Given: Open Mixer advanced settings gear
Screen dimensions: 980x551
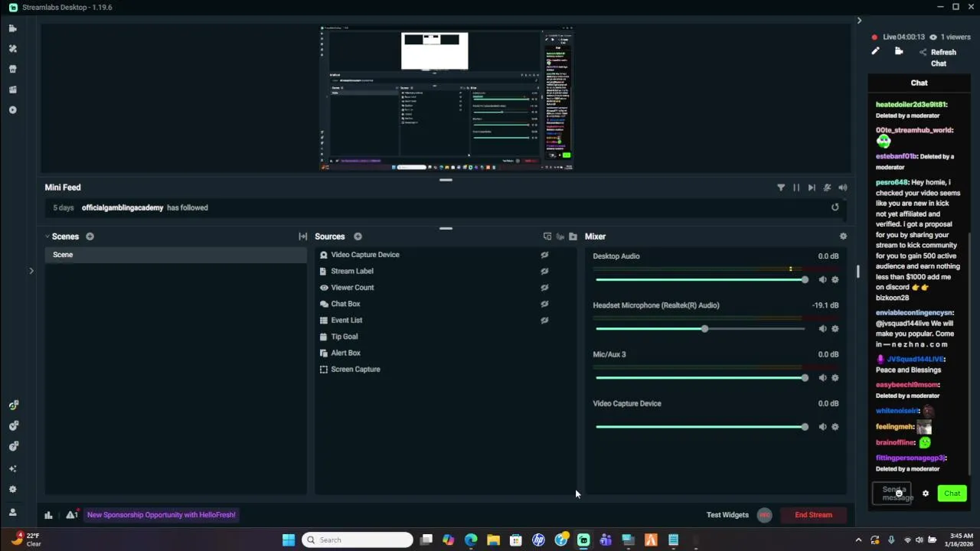Looking at the screenshot, I should tap(843, 236).
